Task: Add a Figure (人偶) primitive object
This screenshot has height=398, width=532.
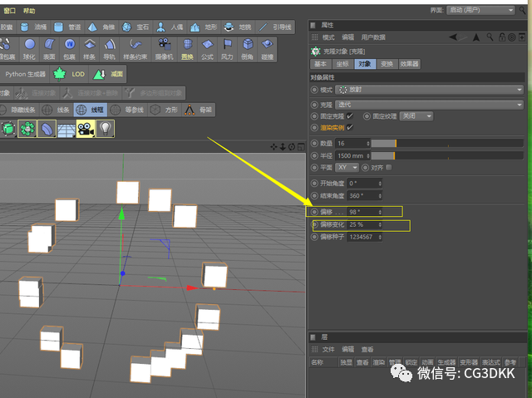Action: pos(170,27)
